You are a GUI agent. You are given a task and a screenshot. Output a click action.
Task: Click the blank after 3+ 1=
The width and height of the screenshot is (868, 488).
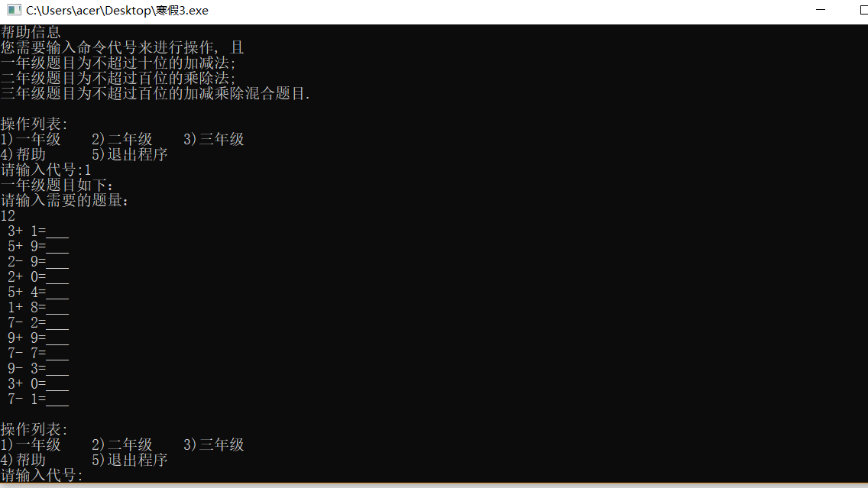click(x=57, y=231)
